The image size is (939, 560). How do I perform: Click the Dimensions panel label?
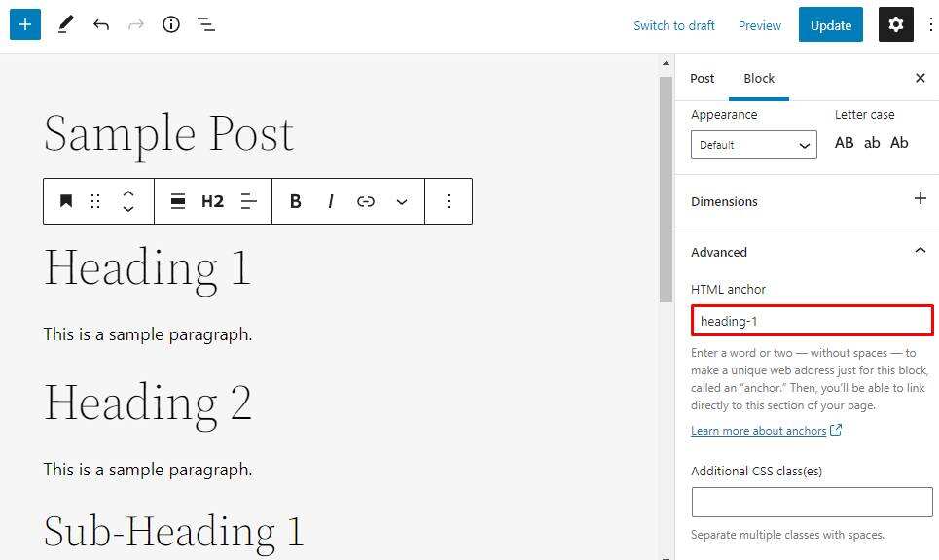pyautogui.click(x=724, y=201)
